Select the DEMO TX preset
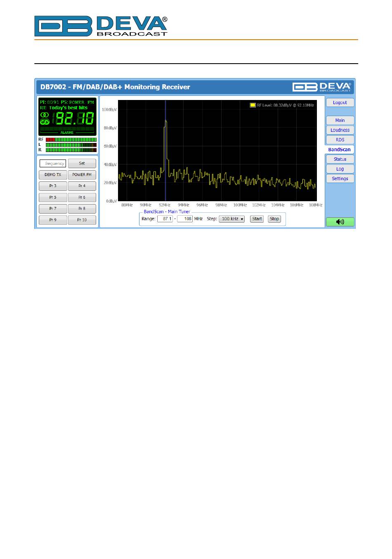 point(53,175)
